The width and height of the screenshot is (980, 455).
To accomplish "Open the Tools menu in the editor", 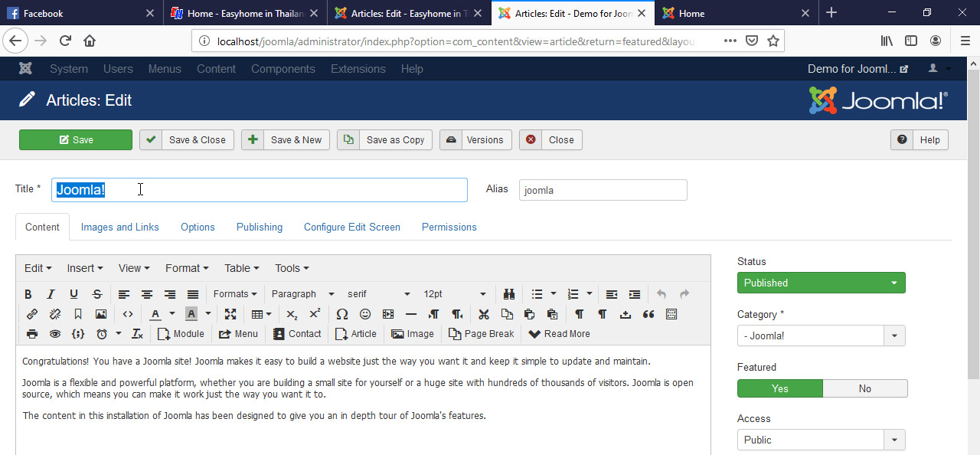I will [291, 268].
